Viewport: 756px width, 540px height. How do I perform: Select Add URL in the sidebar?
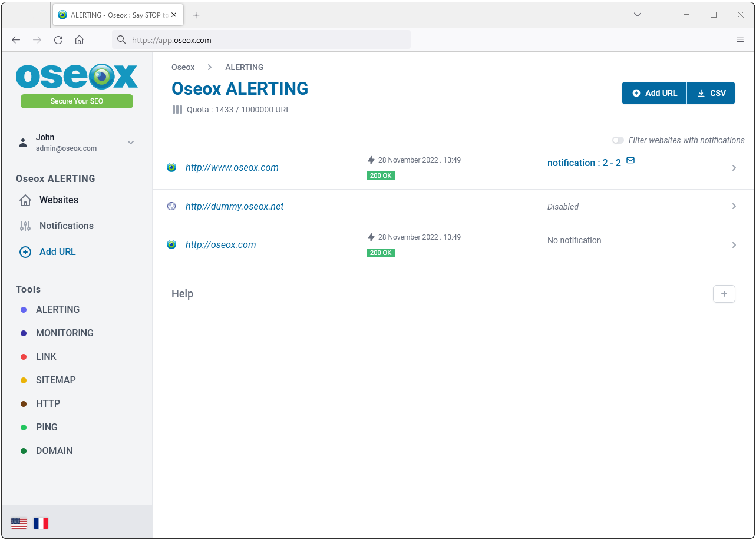[x=58, y=252]
